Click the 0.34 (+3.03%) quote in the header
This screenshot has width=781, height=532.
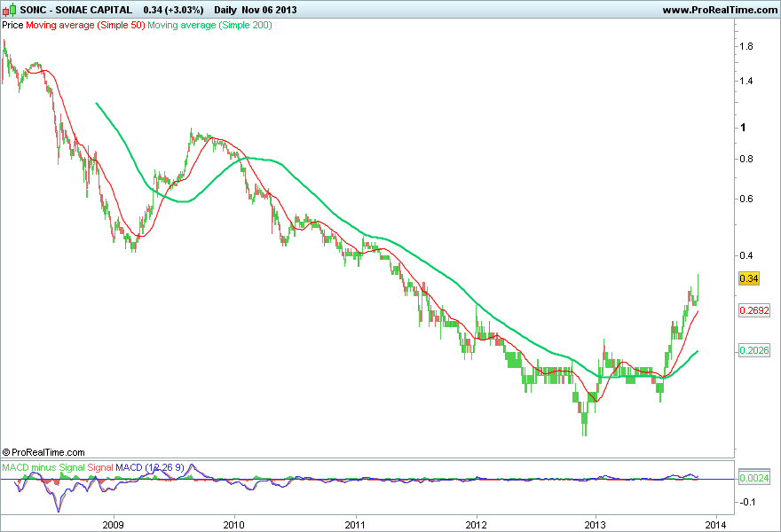pyautogui.click(x=173, y=10)
